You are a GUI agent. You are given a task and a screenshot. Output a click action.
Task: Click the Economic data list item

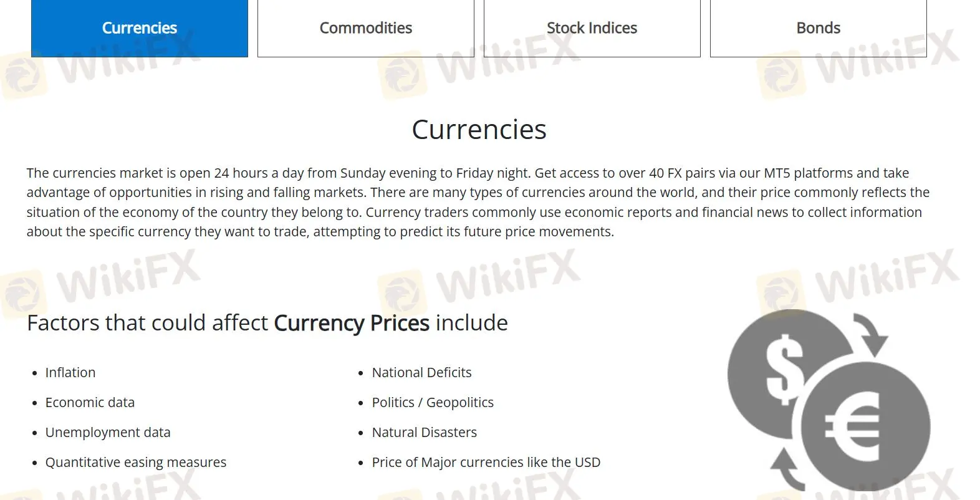click(90, 403)
